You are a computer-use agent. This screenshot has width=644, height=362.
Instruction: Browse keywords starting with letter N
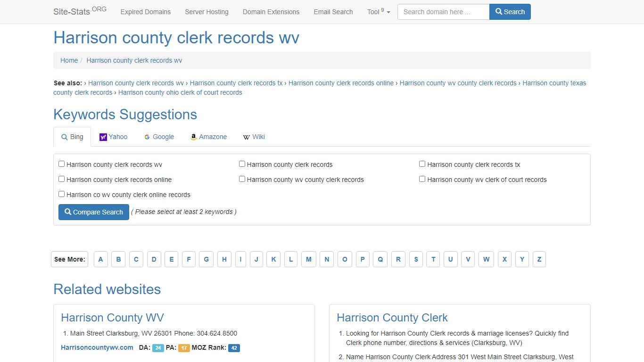[x=327, y=259]
